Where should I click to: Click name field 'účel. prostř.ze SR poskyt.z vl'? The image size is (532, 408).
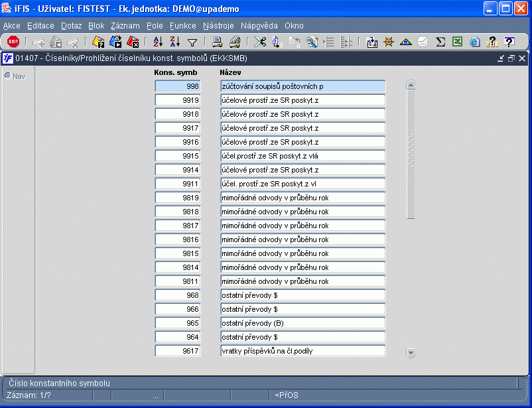click(x=303, y=184)
